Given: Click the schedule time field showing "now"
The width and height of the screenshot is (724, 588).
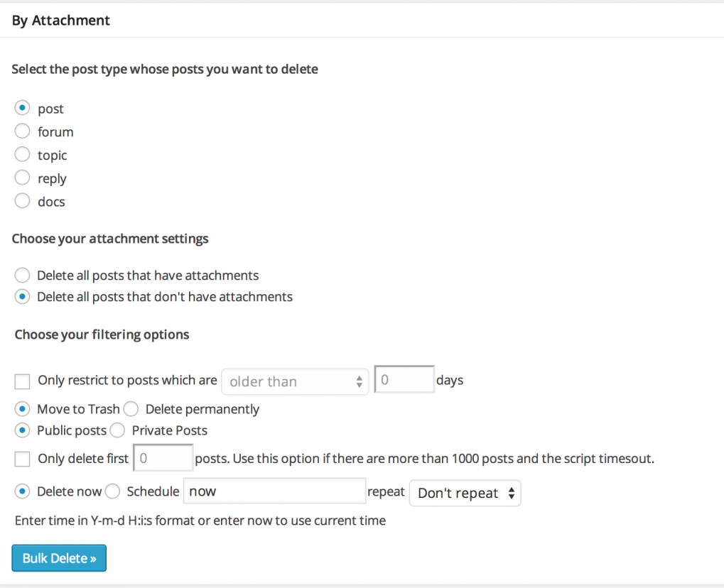Looking at the screenshot, I should (x=274, y=491).
